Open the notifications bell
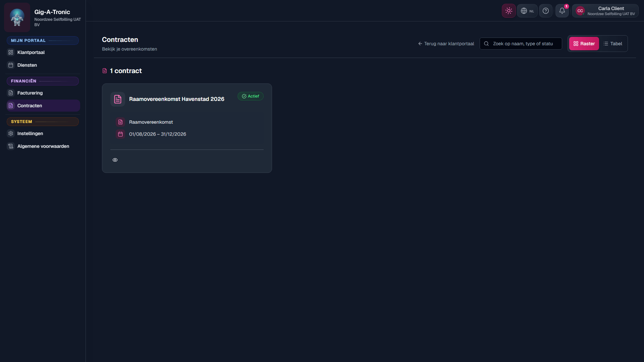 (x=562, y=11)
